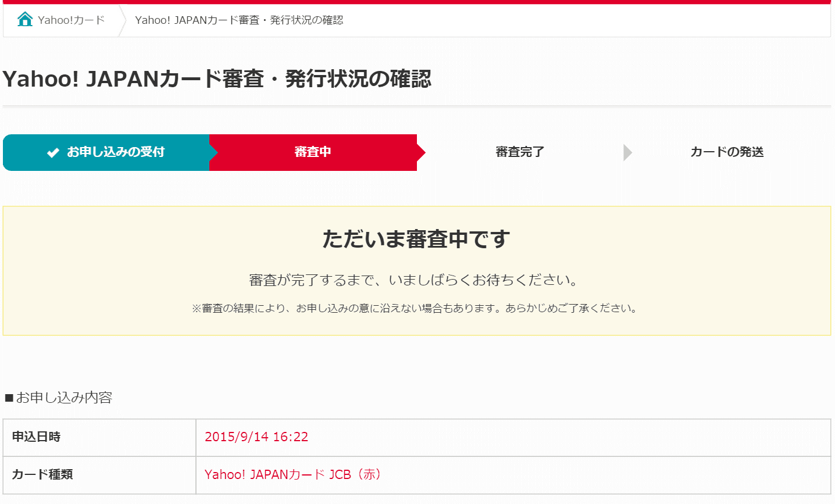
Task: Click the value Yahoo! JAPANカード JCB（赤）
Action: (x=295, y=475)
